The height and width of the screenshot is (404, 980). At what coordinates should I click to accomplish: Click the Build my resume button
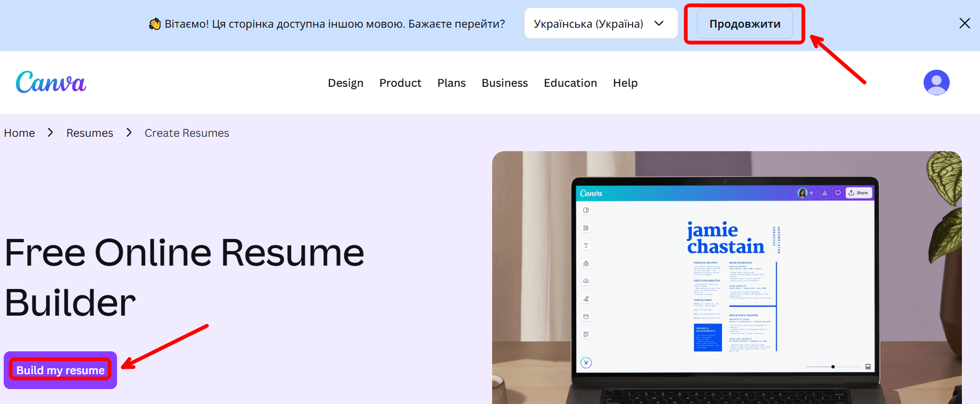(x=60, y=370)
